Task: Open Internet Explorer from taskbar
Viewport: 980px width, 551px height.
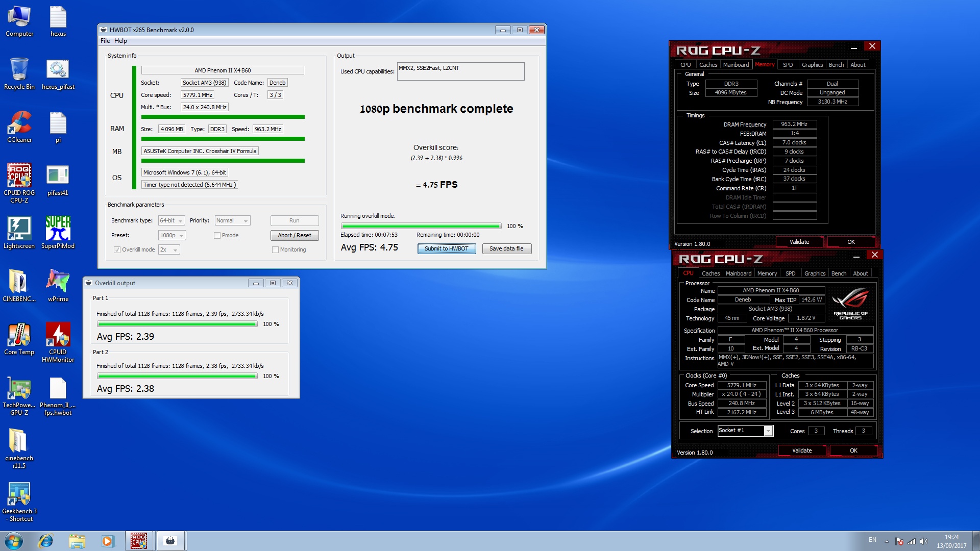Action: pyautogui.click(x=46, y=541)
